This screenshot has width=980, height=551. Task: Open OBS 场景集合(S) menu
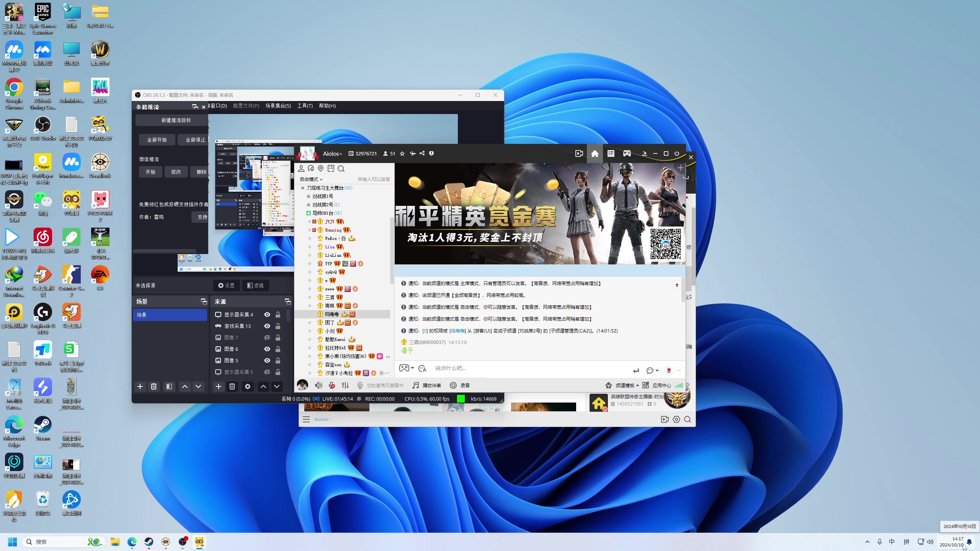[x=278, y=106]
